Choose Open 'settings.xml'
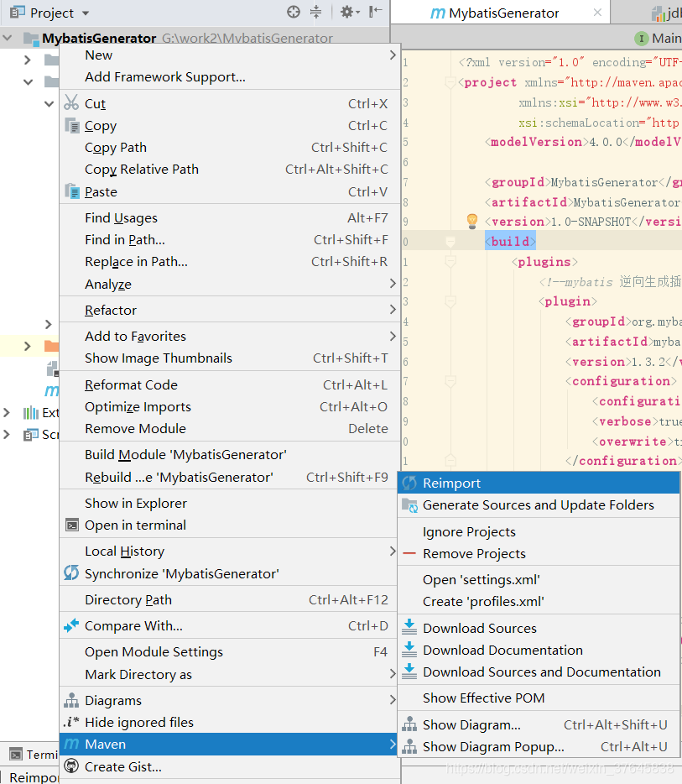The height and width of the screenshot is (784, 682). point(539,579)
